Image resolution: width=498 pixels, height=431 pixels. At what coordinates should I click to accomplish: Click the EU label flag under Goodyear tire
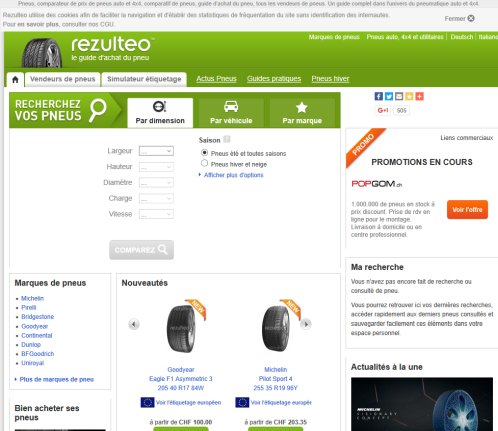pos(147,402)
